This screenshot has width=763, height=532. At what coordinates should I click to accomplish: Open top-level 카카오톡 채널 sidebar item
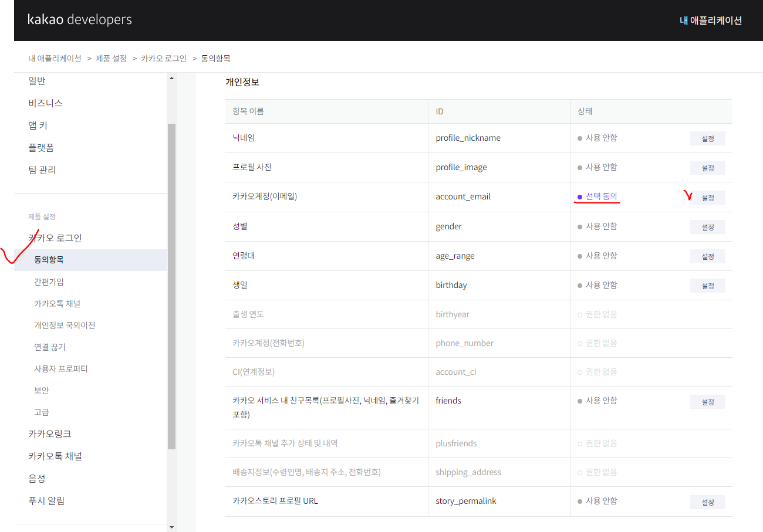click(x=55, y=456)
